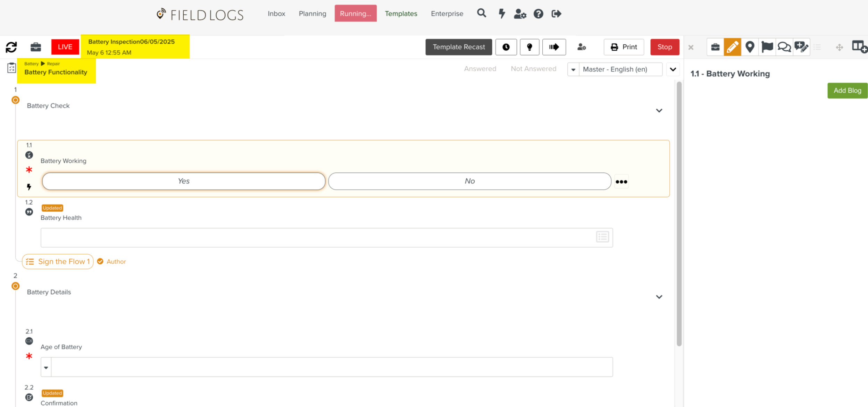Image resolution: width=868 pixels, height=407 pixels.
Task: Collapse the Battery Check section
Action: pyautogui.click(x=659, y=110)
